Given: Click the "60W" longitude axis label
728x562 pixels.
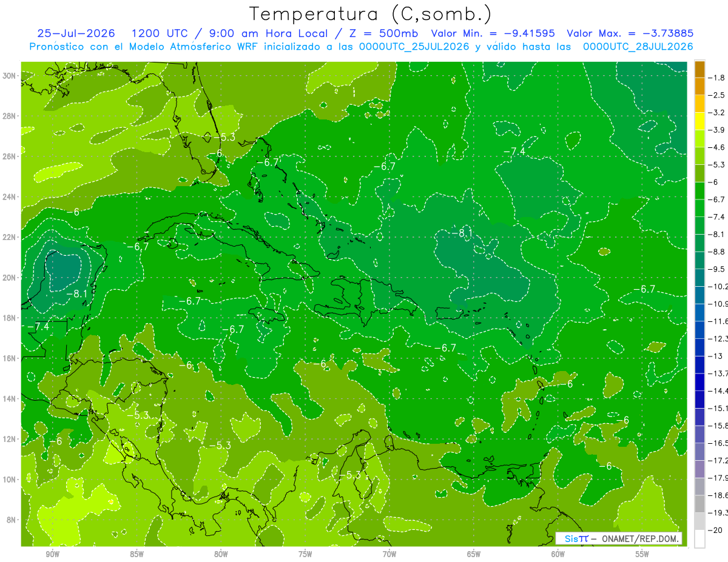Looking at the screenshot, I should [558, 554].
